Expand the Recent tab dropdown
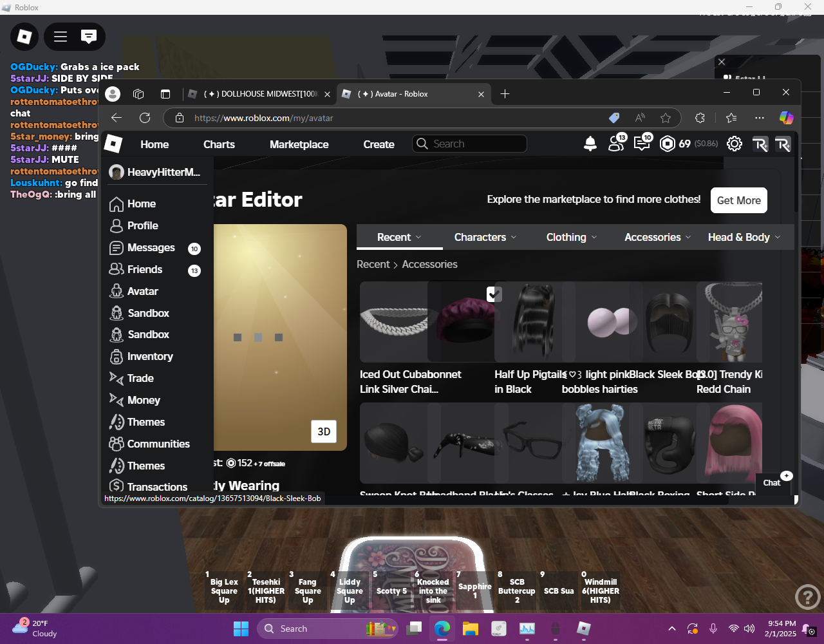The width and height of the screenshot is (824, 644). tap(399, 237)
